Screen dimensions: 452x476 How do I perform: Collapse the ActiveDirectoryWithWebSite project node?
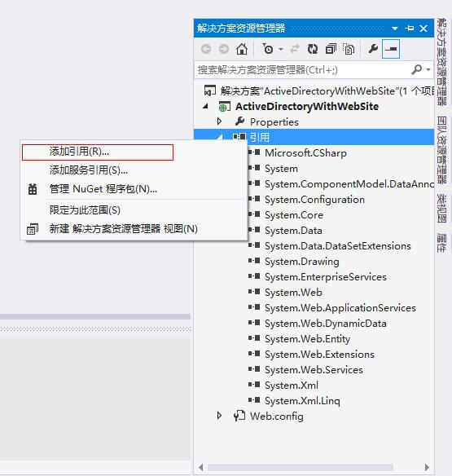[206, 106]
